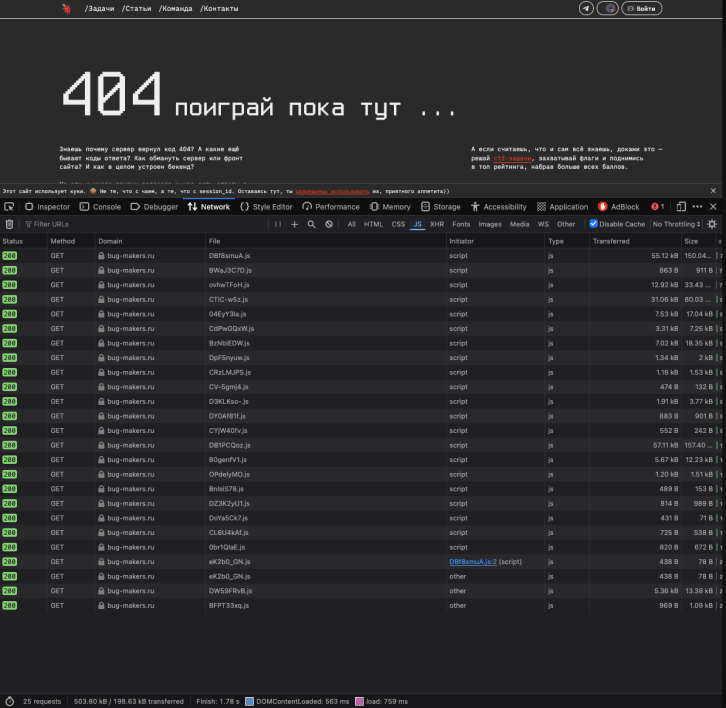Select the WS filter
Screen dimensions: 726x708
click(x=543, y=224)
